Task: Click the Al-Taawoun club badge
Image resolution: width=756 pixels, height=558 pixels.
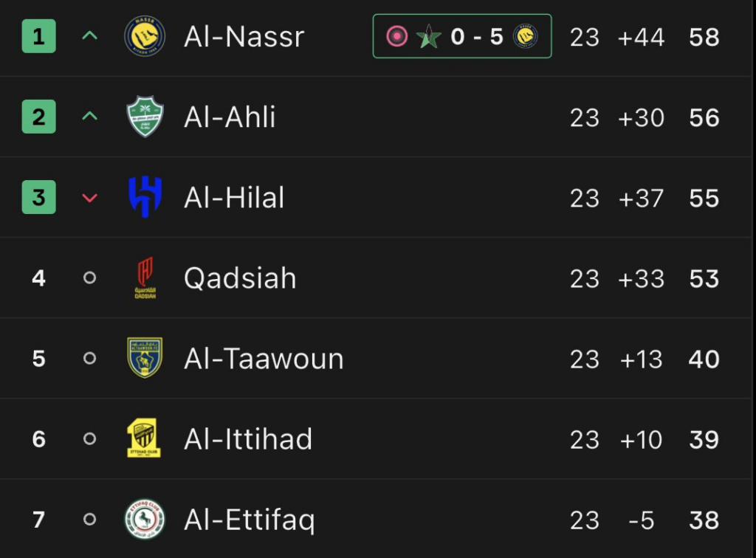Action: [145, 358]
